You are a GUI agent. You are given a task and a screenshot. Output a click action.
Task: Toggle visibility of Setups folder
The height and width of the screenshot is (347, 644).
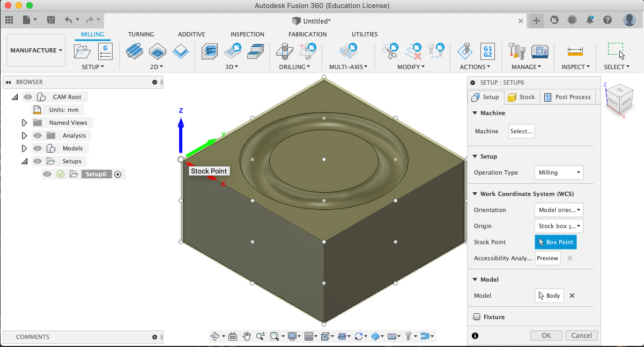click(38, 161)
